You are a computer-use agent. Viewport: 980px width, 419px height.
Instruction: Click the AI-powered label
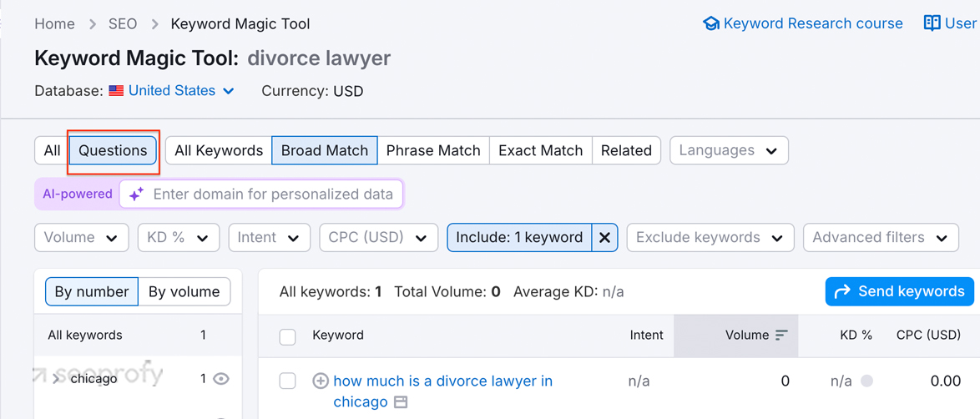(x=78, y=194)
